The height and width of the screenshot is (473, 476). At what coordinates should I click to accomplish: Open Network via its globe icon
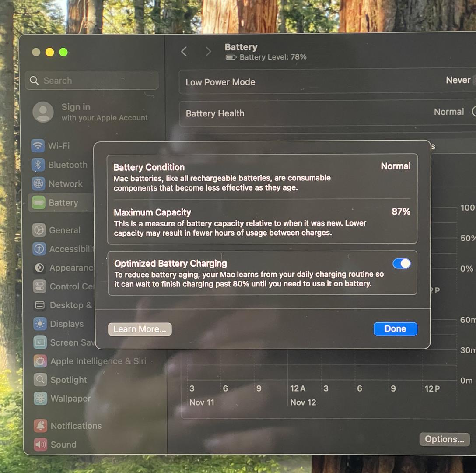pos(38,184)
